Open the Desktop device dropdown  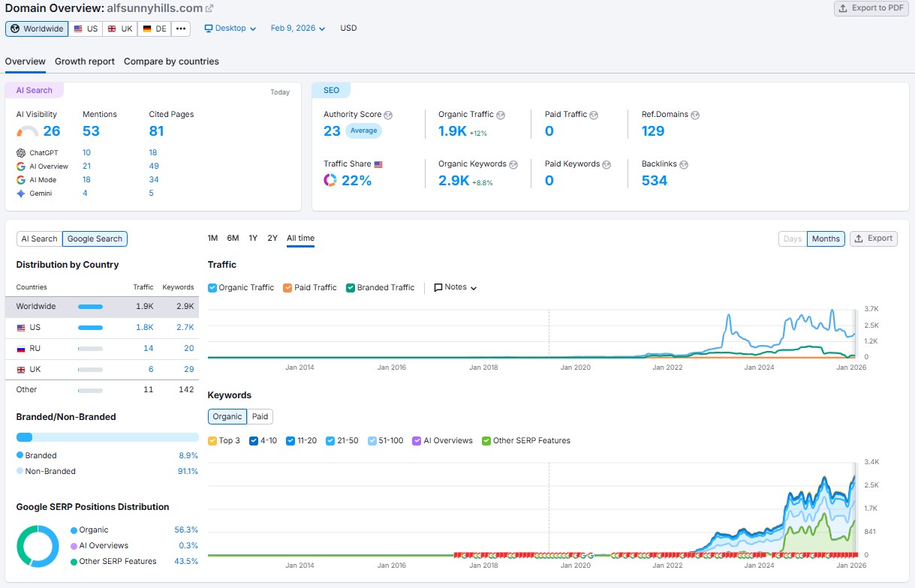(x=227, y=28)
